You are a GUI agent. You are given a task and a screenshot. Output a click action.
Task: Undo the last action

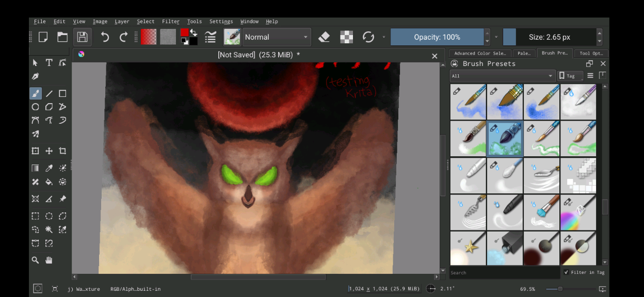(105, 37)
